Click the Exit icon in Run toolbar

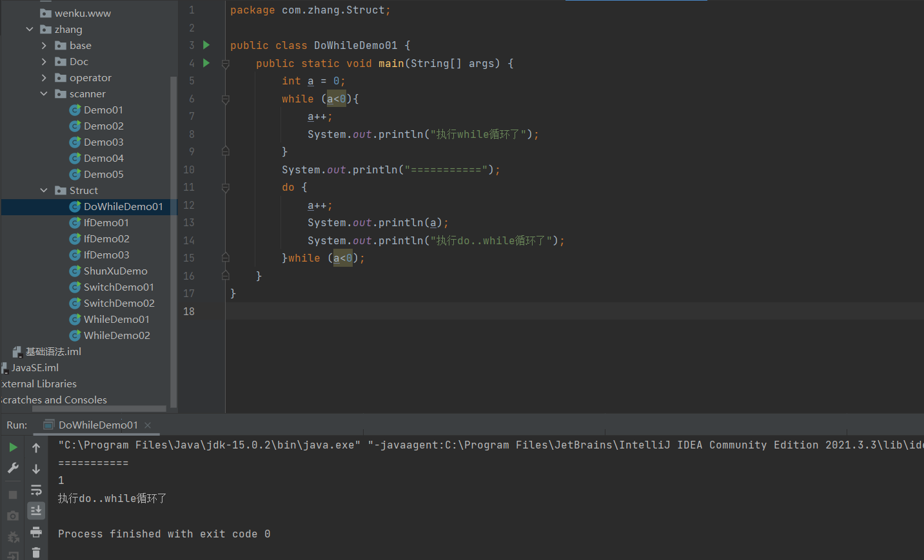point(13,555)
